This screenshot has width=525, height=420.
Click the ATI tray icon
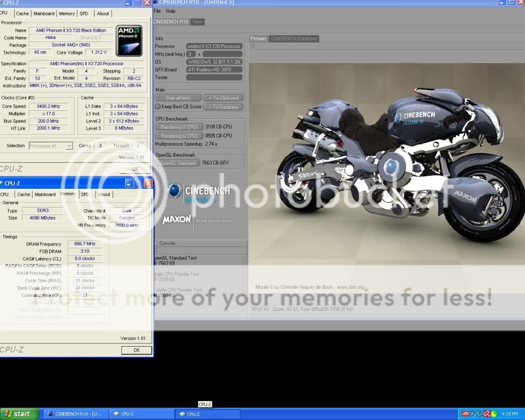click(x=465, y=414)
